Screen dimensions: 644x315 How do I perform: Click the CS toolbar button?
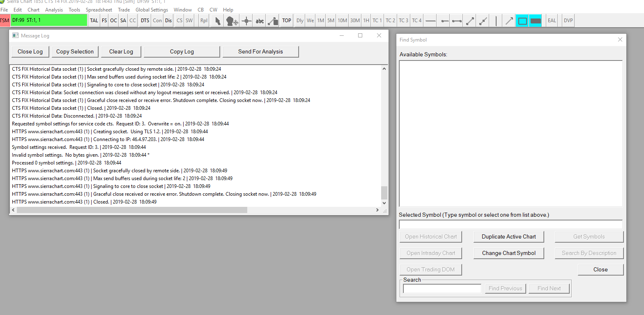click(x=179, y=21)
